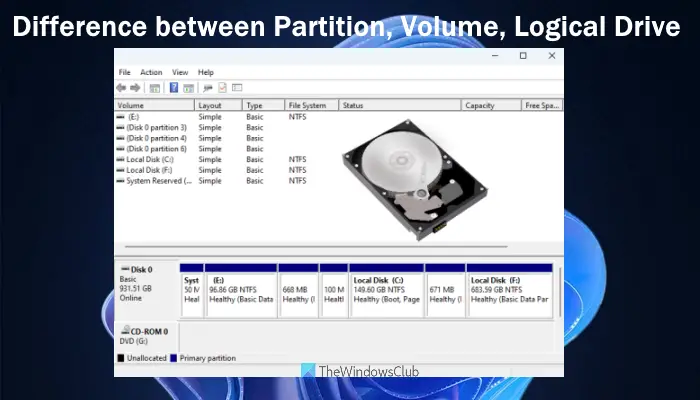Screen dimensions: 700x400
Task: Click the drive icon beside Disk 0 partition 4
Action: point(120,138)
